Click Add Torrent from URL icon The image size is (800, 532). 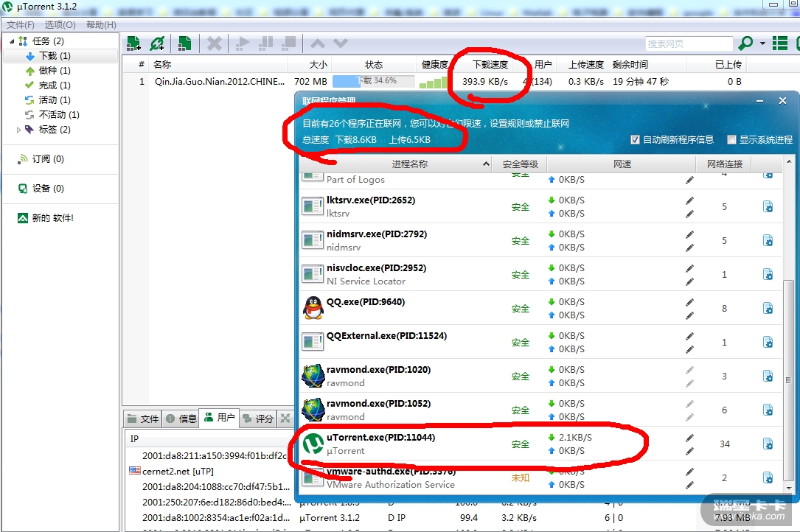click(x=157, y=43)
